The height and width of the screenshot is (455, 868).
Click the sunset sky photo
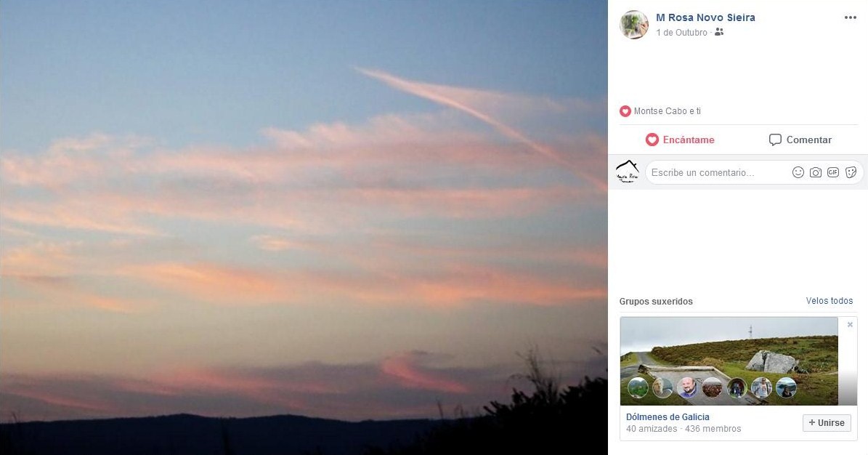point(304,227)
